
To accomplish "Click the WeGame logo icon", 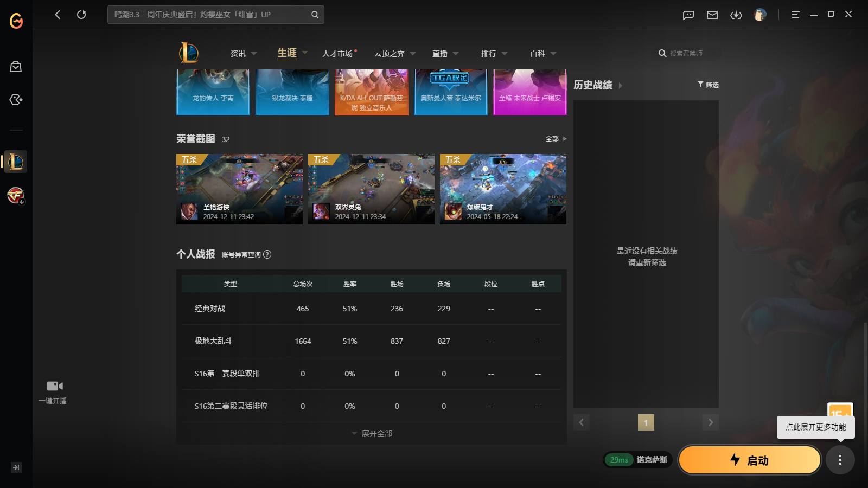I will [x=16, y=21].
